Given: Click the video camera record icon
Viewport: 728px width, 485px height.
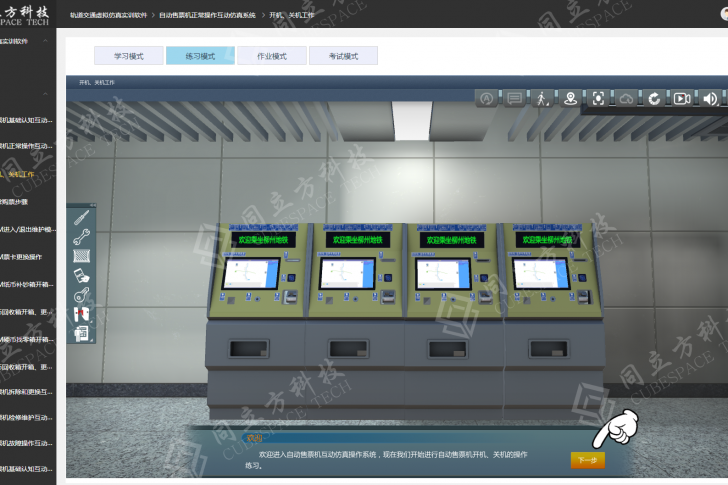Looking at the screenshot, I should coord(682,98).
